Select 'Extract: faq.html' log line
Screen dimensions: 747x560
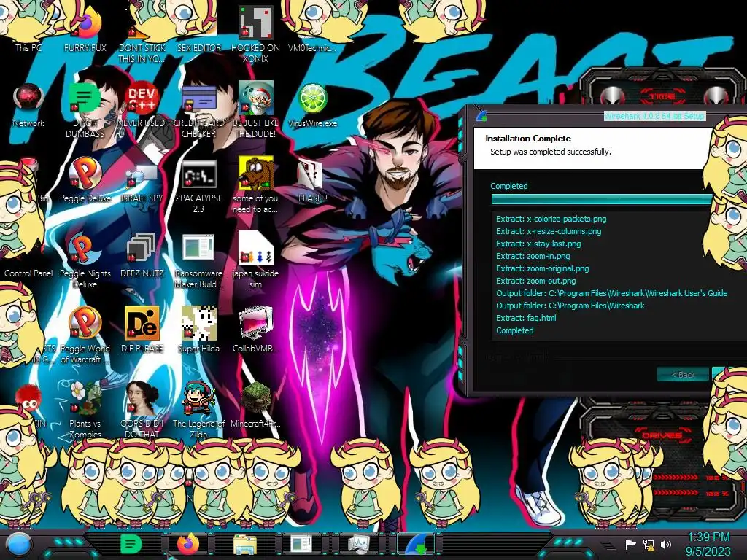[526, 318]
